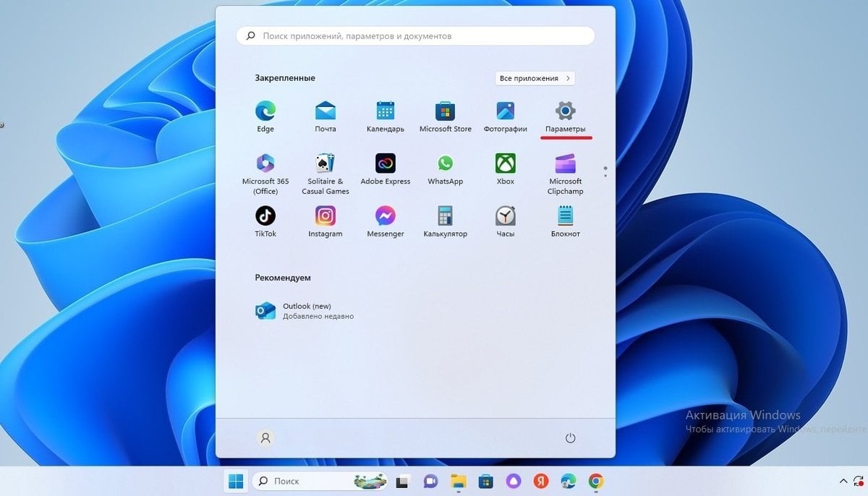Open the video chat icon on taskbar
The image size is (868, 496).
coord(431,481)
